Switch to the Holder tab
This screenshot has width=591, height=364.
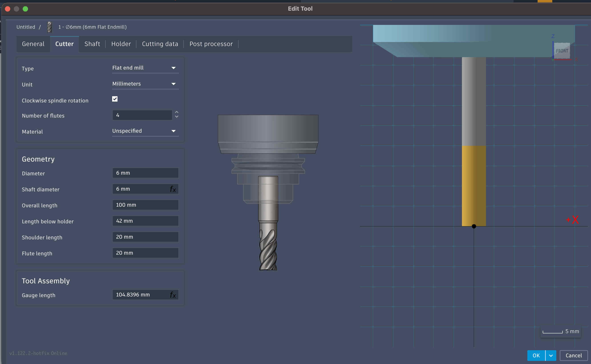click(121, 44)
